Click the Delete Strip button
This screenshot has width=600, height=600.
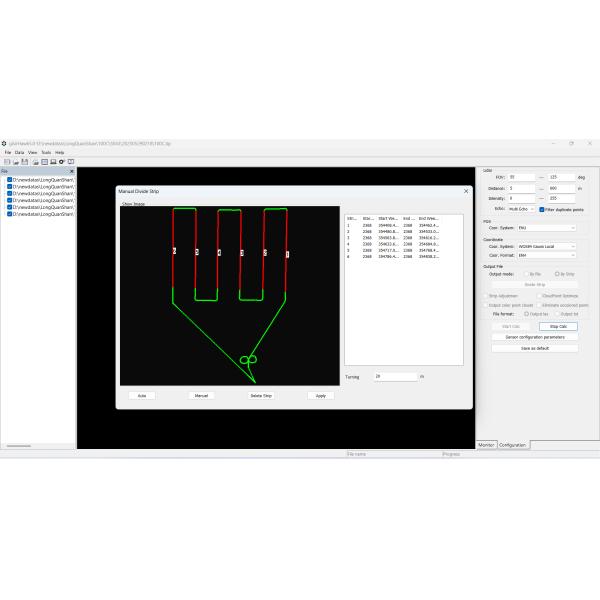261,396
